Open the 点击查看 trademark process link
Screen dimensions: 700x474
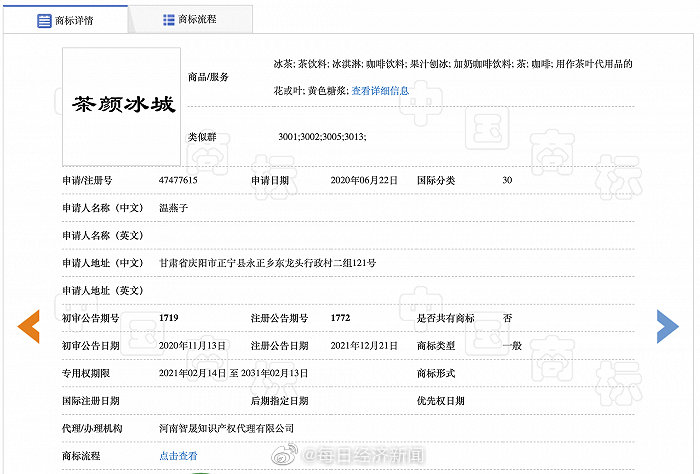tap(178, 456)
